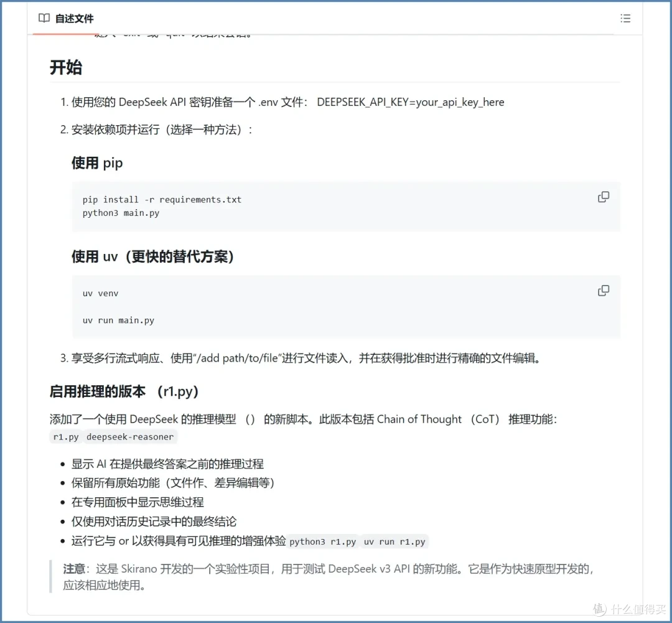This screenshot has height=623, width=672.
Task: Click the inline code 'uv run r1.py'
Action: (394, 541)
